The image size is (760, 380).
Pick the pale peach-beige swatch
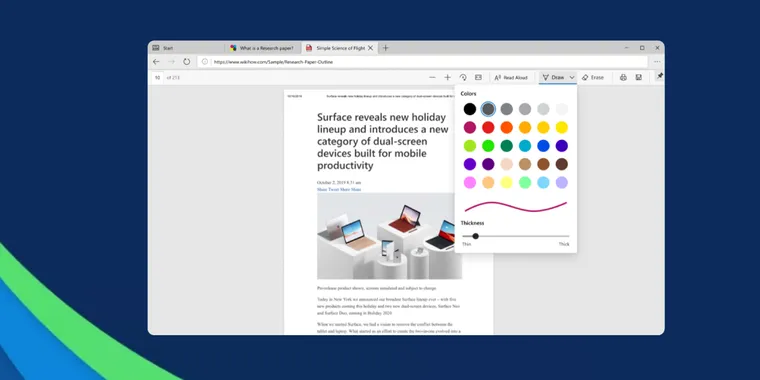[x=507, y=164]
